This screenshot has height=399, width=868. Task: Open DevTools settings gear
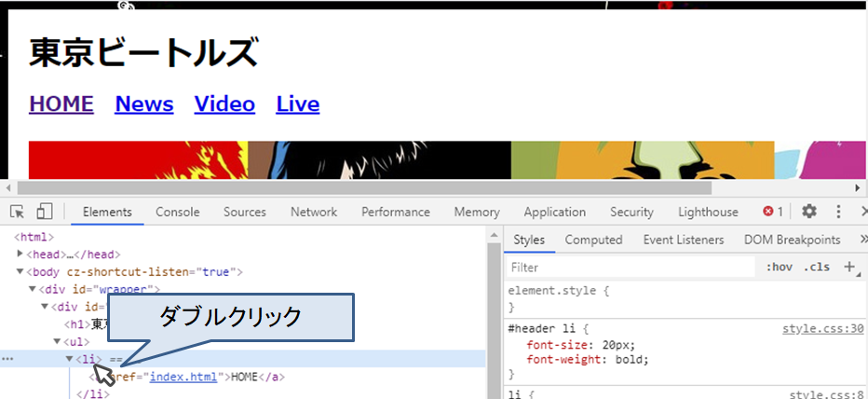click(809, 211)
